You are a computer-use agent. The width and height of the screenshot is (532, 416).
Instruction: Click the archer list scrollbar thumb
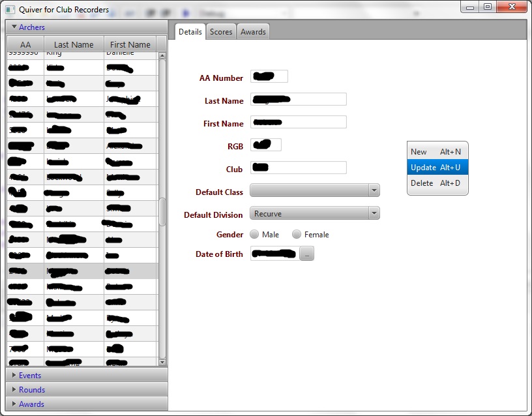coord(162,212)
